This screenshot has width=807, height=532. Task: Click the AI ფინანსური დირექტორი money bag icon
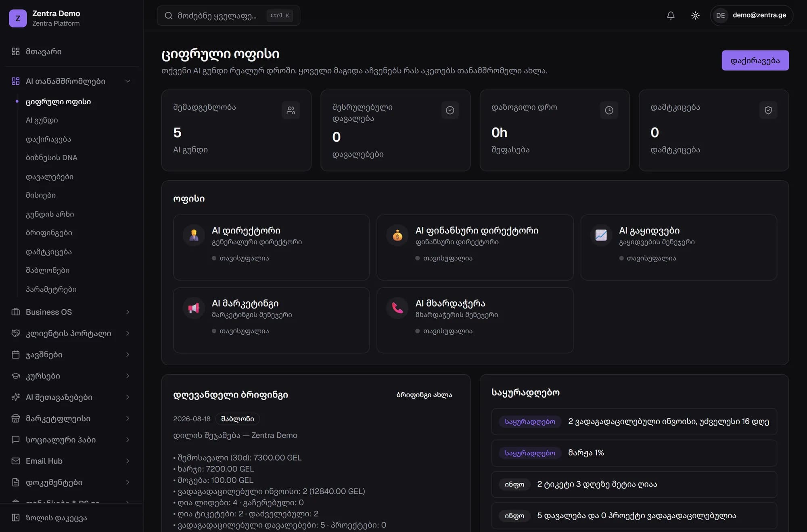[x=397, y=235]
